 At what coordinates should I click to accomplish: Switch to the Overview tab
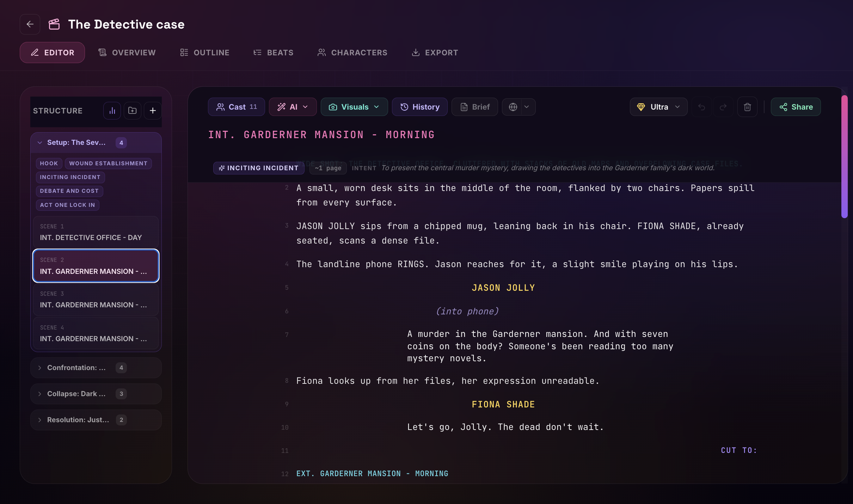pyautogui.click(x=127, y=53)
